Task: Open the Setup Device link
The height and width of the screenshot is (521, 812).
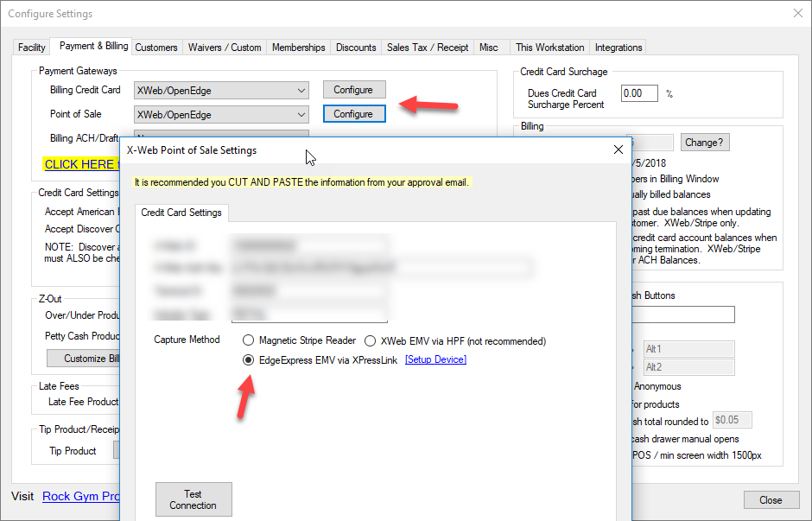Action: click(435, 359)
